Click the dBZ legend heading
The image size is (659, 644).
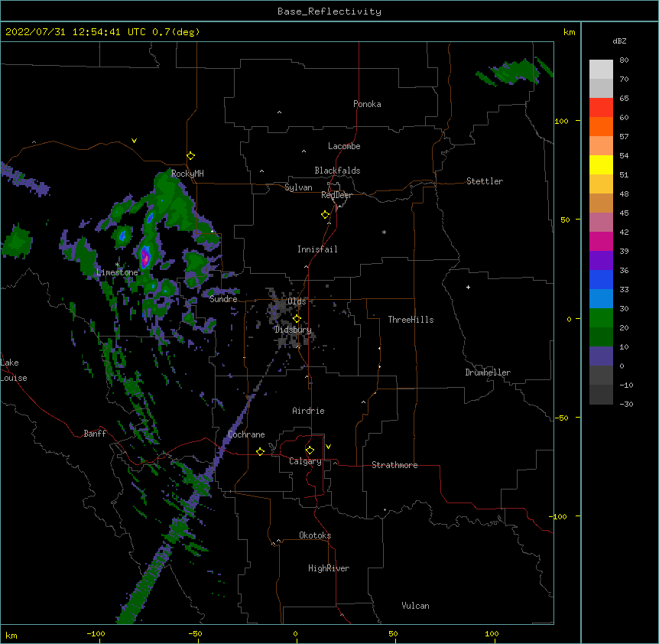click(x=619, y=41)
